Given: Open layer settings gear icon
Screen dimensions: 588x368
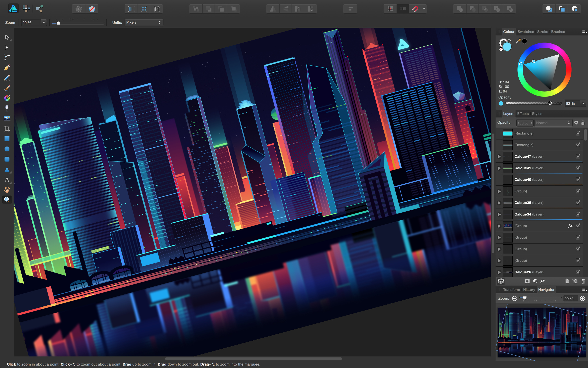Looking at the screenshot, I should [576, 123].
